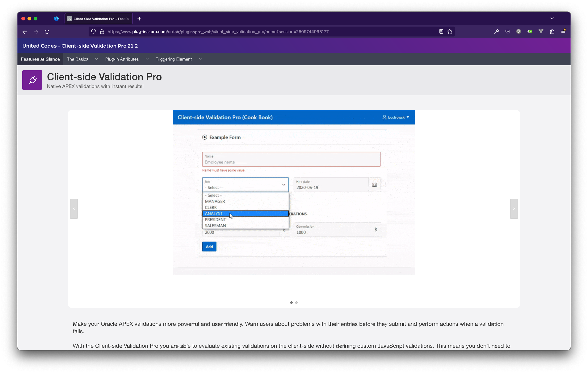
Task: Choose SALESMAN from the job list
Action: coord(246,226)
